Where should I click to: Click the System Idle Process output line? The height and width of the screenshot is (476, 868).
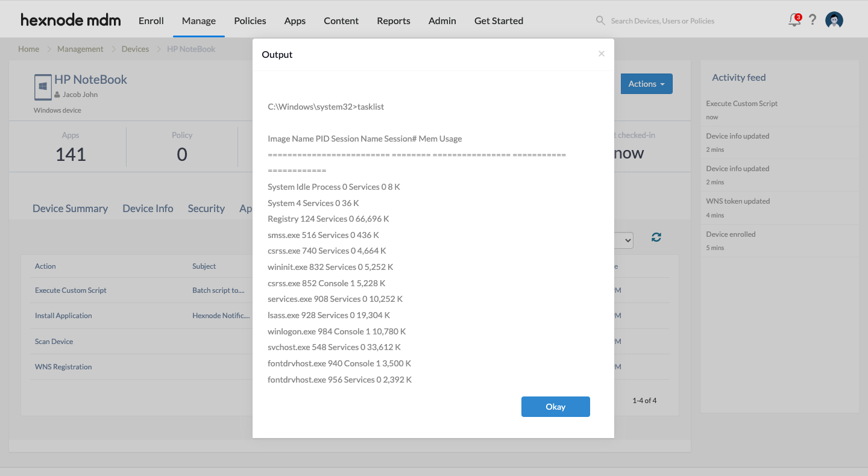pyautogui.click(x=334, y=187)
